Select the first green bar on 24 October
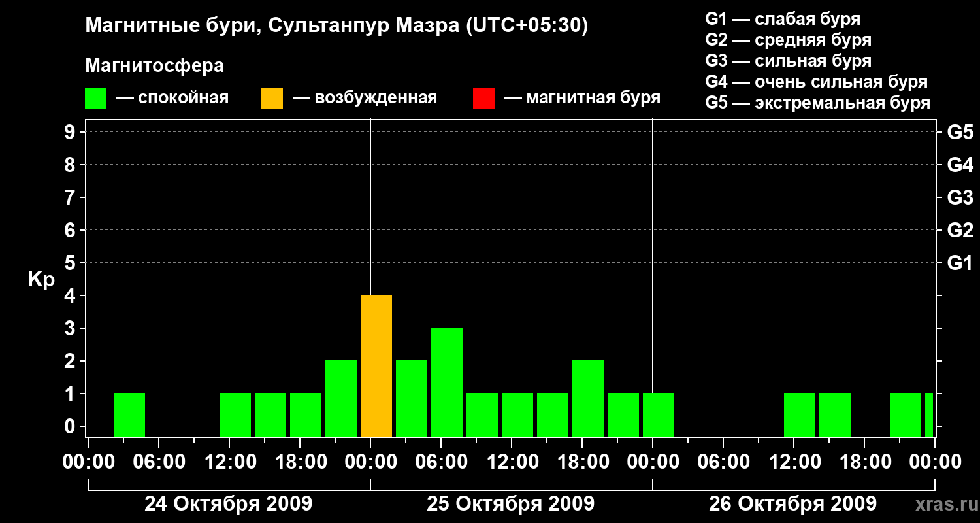Viewport: 980px width, 523px height. tap(129, 415)
